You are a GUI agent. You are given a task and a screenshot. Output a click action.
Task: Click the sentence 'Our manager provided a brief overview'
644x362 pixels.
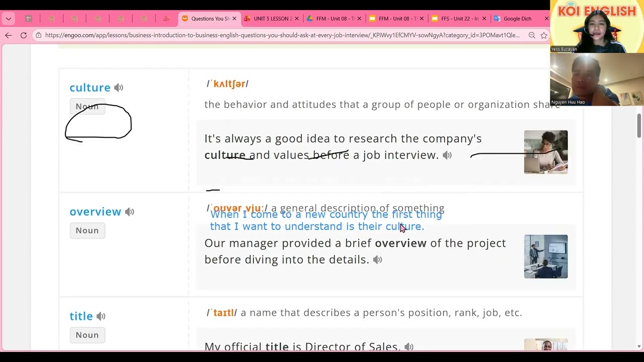(355, 251)
